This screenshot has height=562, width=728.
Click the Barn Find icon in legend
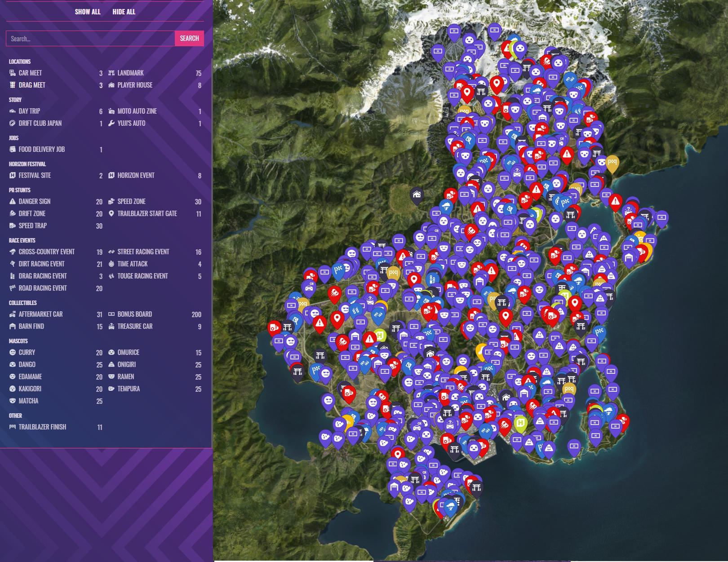[12, 326]
